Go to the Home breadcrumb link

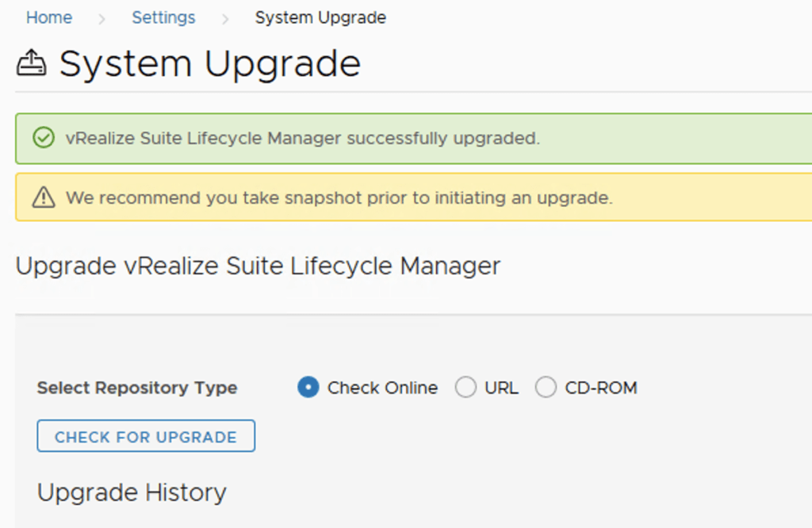pos(49,17)
